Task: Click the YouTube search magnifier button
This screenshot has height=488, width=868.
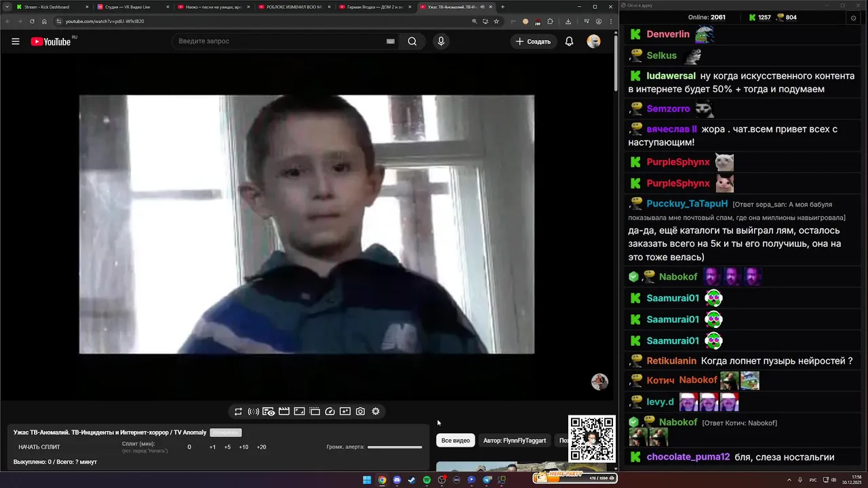Action: pyautogui.click(x=412, y=41)
